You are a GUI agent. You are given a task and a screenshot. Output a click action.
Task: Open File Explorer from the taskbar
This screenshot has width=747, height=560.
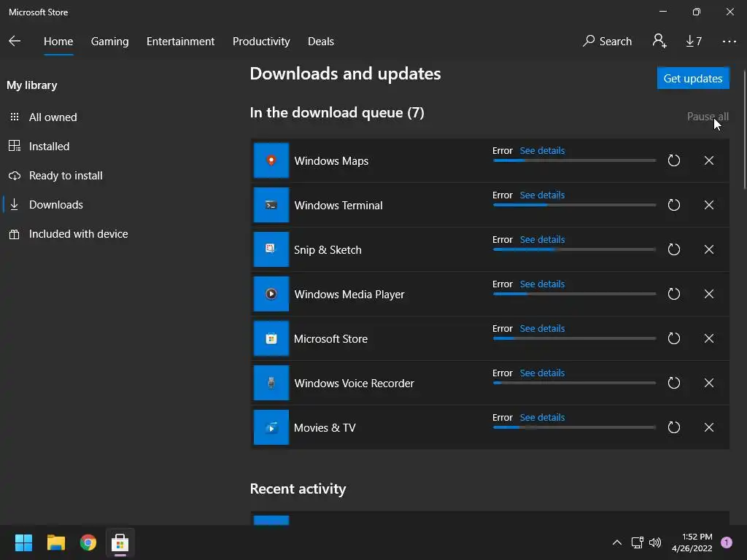pyautogui.click(x=55, y=542)
